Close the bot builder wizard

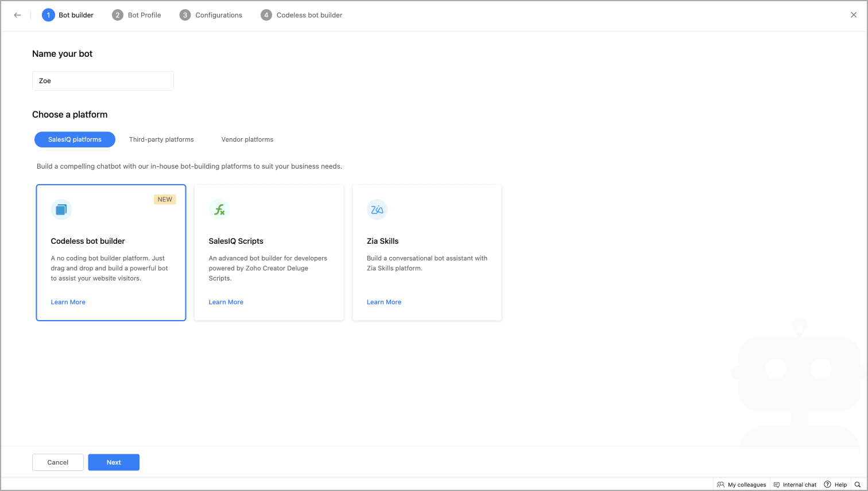coord(854,15)
